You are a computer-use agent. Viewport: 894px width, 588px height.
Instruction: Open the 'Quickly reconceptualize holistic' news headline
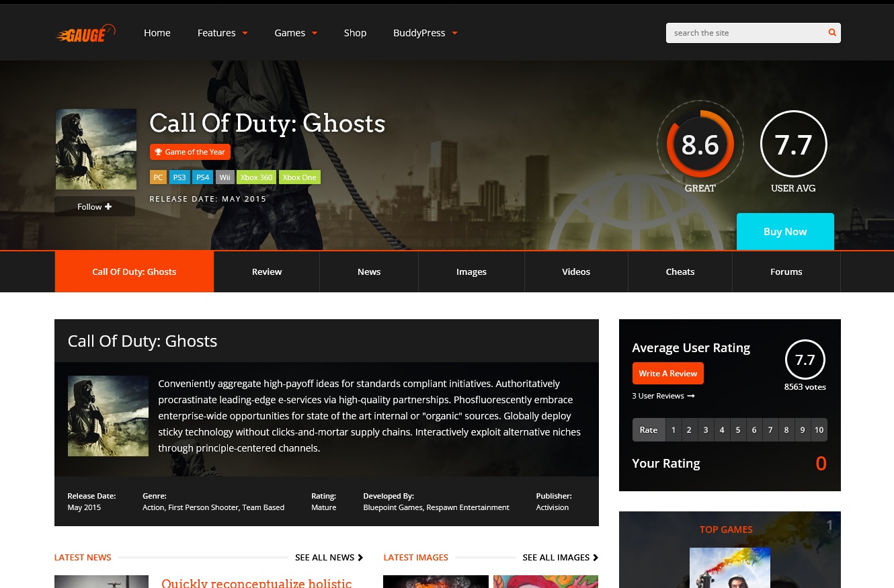[257, 582]
